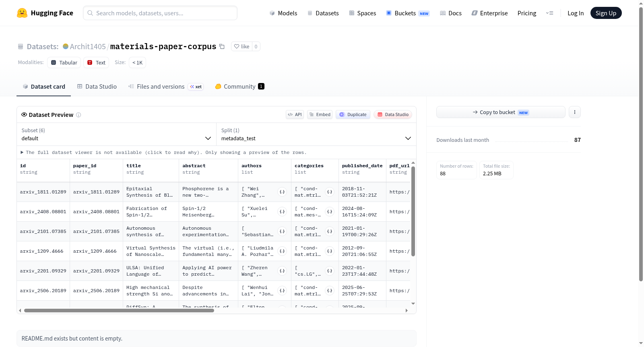Copy dataset name with the copy icon
The image size is (644, 347).
tap(222, 46)
